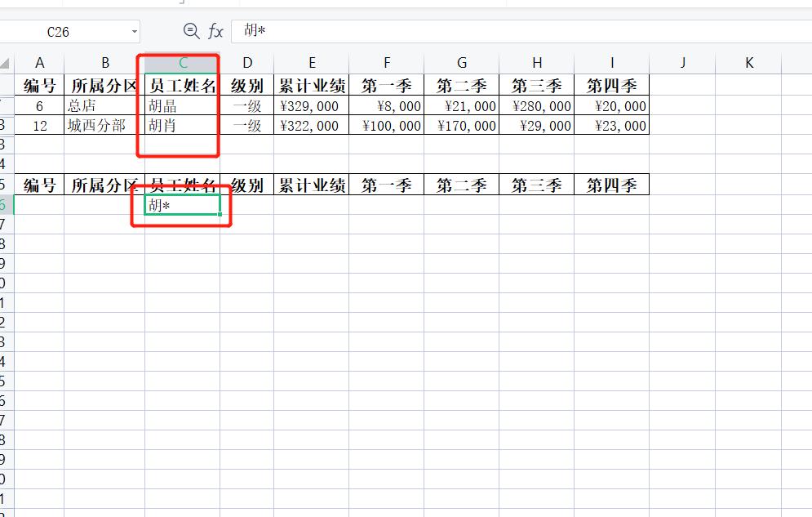Click the 员工姓名 header in the first table
This screenshot has height=517, width=812.
(181, 84)
